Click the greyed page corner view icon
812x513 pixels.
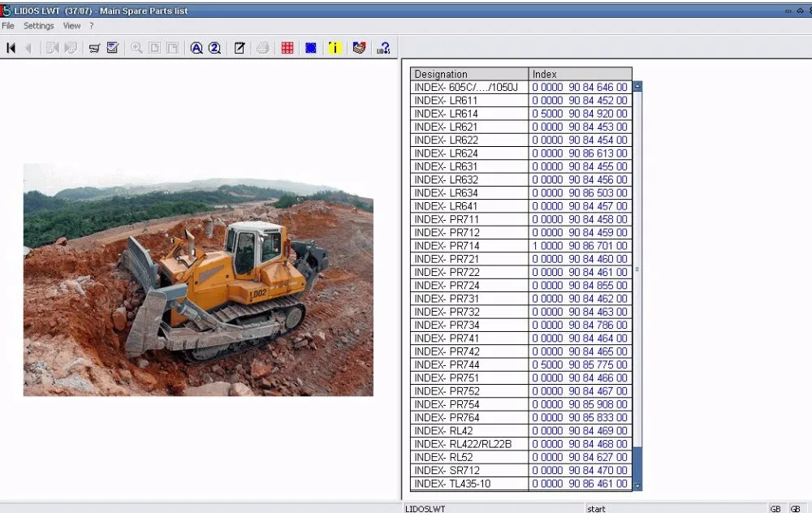click(x=172, y=48)
